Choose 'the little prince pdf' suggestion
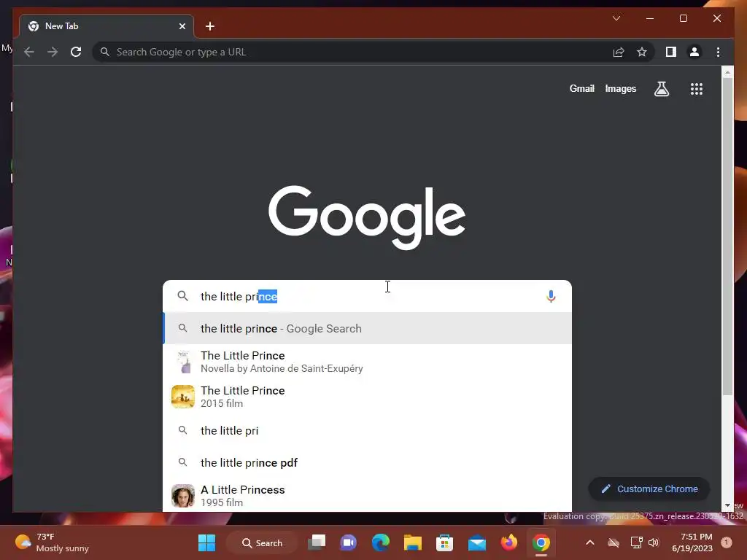 pos(367,462)
